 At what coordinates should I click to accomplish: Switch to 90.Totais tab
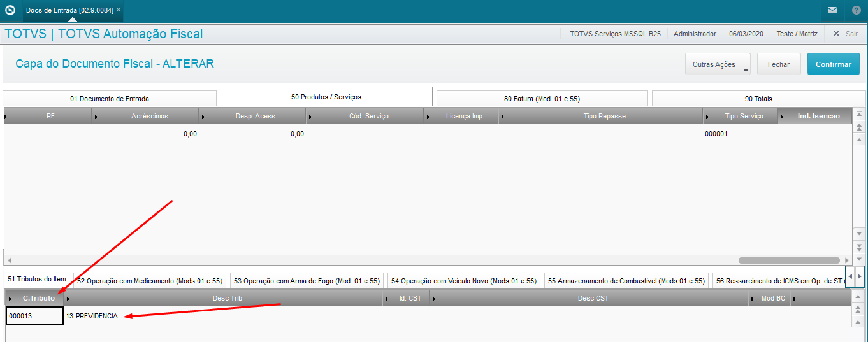pos(758,99)
